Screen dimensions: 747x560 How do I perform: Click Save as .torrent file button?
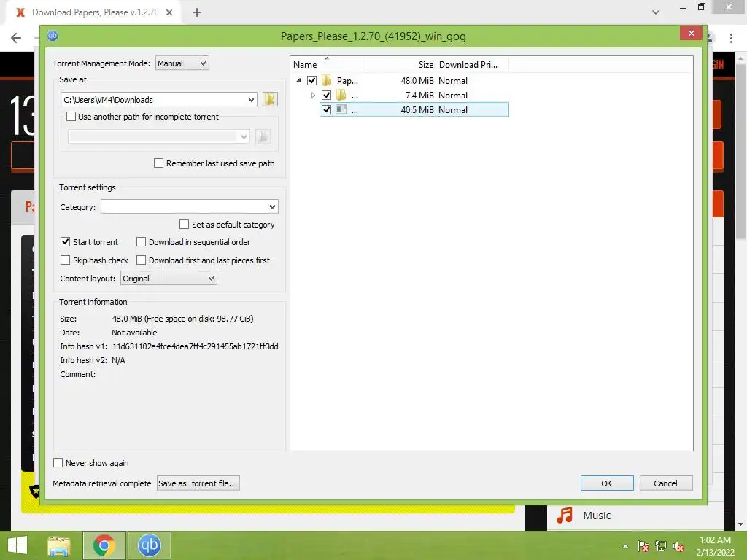[198, 483]
